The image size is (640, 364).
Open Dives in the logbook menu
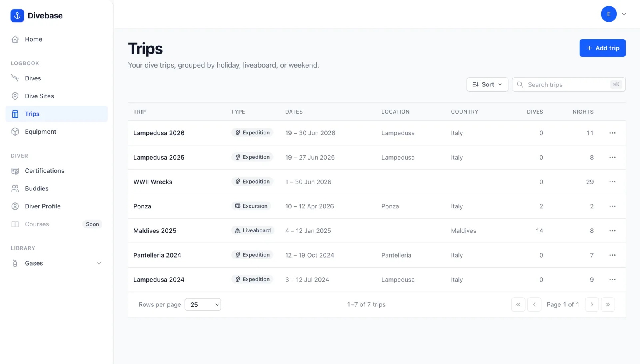(x=56, y=78)
